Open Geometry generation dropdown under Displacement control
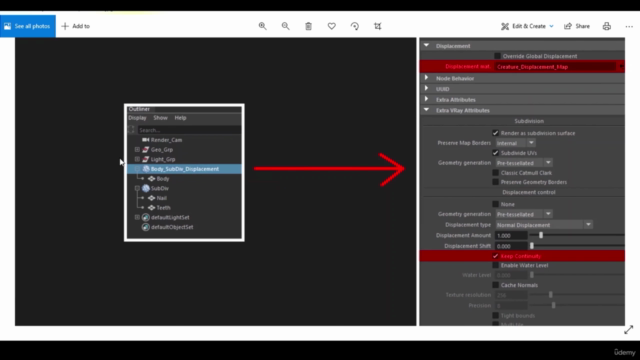This screenshot has width=640, height=360. [x=524, y=214]
